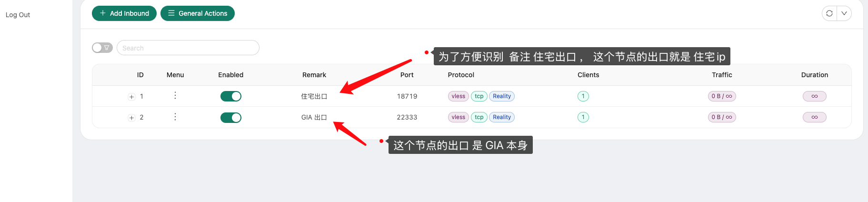Click the Add Inbound button
The width and height of the screenshot is (868, 202).
tap(124, 13)
